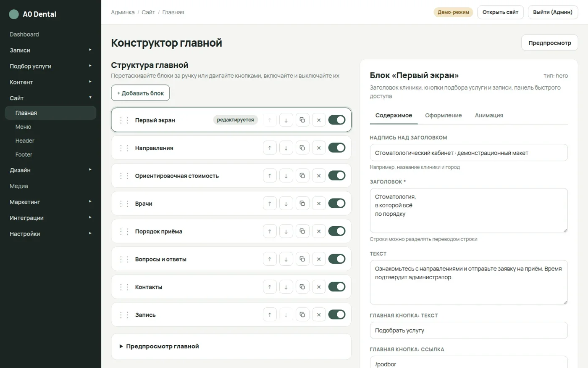The width and height of the screenshot is (588, 368).
Task: Delete «Вопросы и ответы» block
Action: [319, 259]
